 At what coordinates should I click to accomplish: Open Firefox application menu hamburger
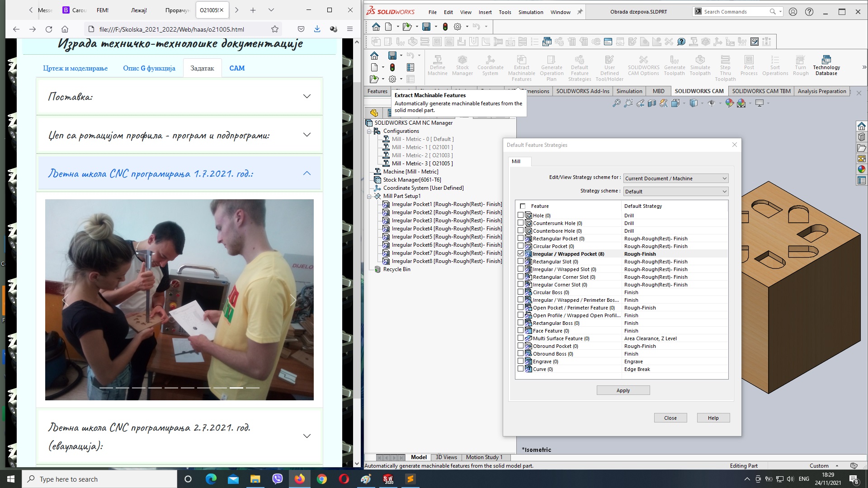pos(349,29)
